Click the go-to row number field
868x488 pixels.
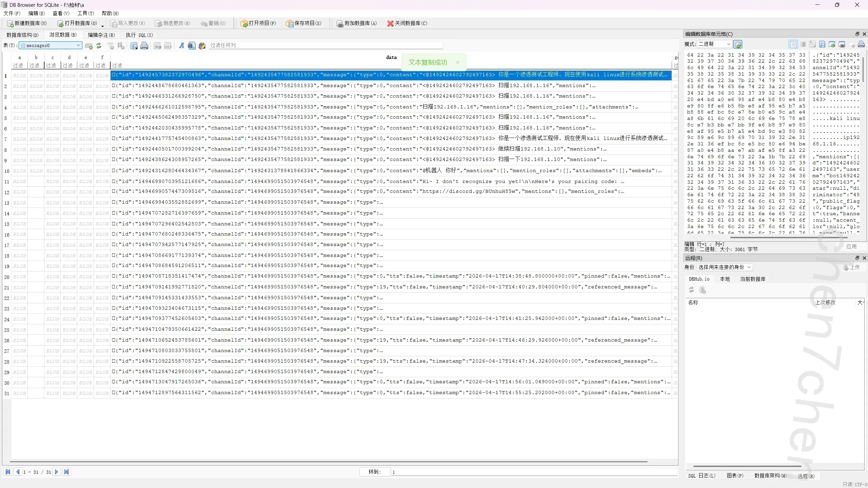pyautogui.click(x=534, y=472)
